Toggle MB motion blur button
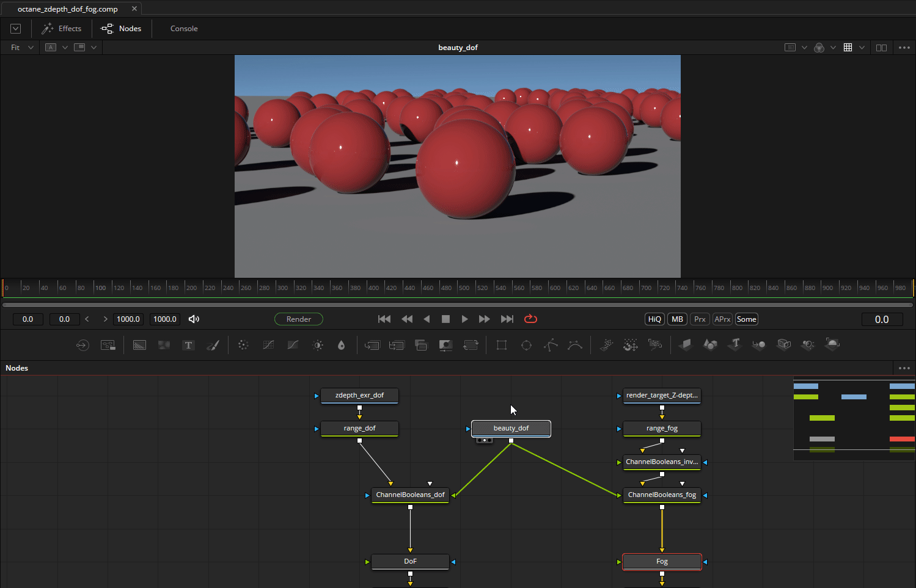The width and height of the screenshot is (916, 588). tap(677, 319)
